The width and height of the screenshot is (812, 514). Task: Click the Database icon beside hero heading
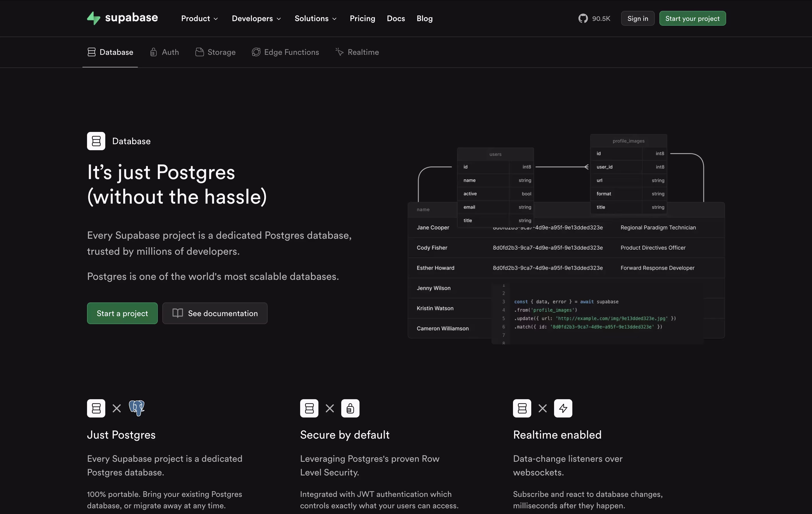pyautogui.click(x=96, y=141)
